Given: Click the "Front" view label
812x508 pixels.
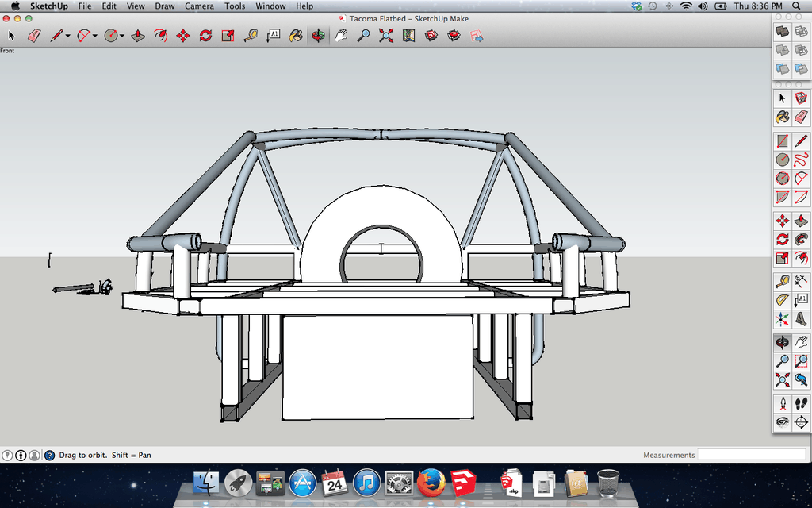Looking at the screenshot, I should coord(7,51).
